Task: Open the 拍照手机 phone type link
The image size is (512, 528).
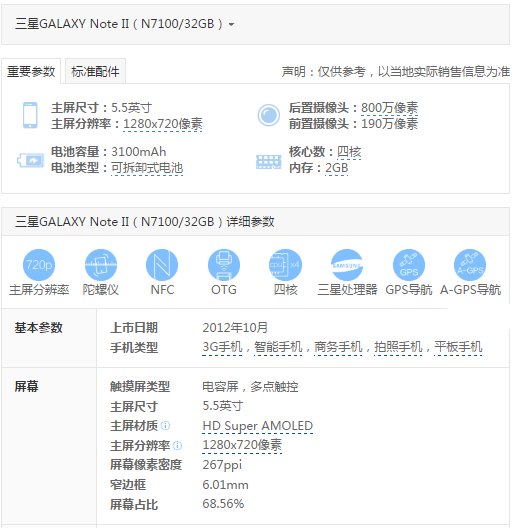Action: point(398,347)
